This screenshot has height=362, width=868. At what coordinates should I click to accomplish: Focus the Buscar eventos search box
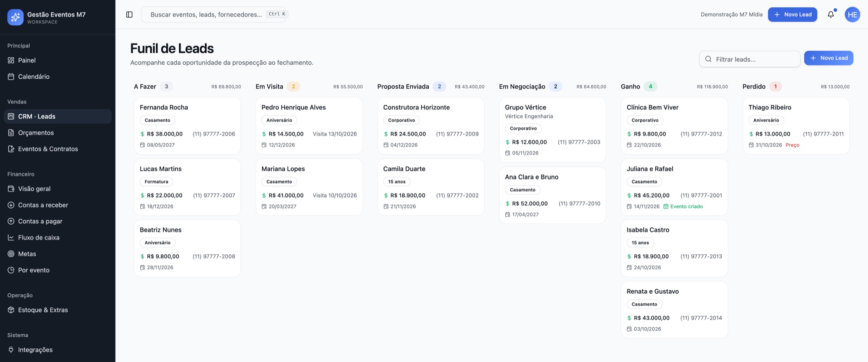point(214,14)
